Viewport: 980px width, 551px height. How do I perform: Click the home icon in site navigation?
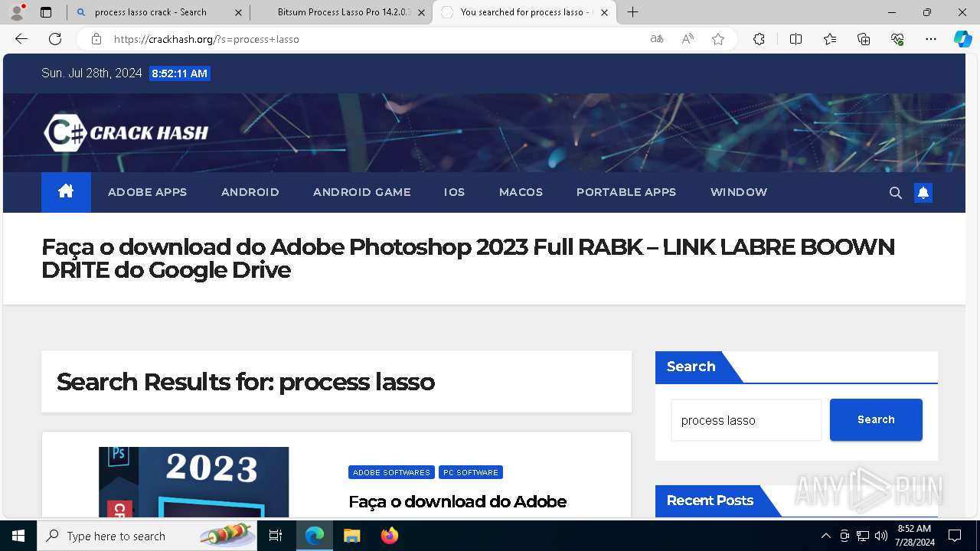pos(66,191)
